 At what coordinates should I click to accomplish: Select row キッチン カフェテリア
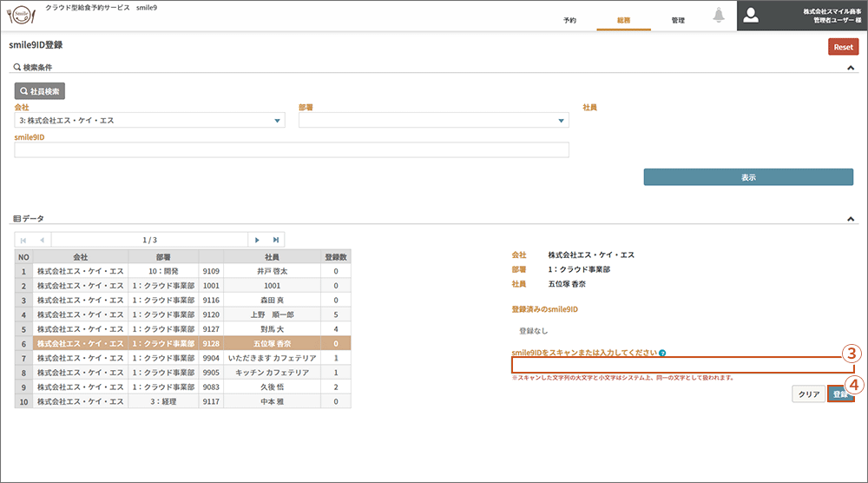[182, 372]
